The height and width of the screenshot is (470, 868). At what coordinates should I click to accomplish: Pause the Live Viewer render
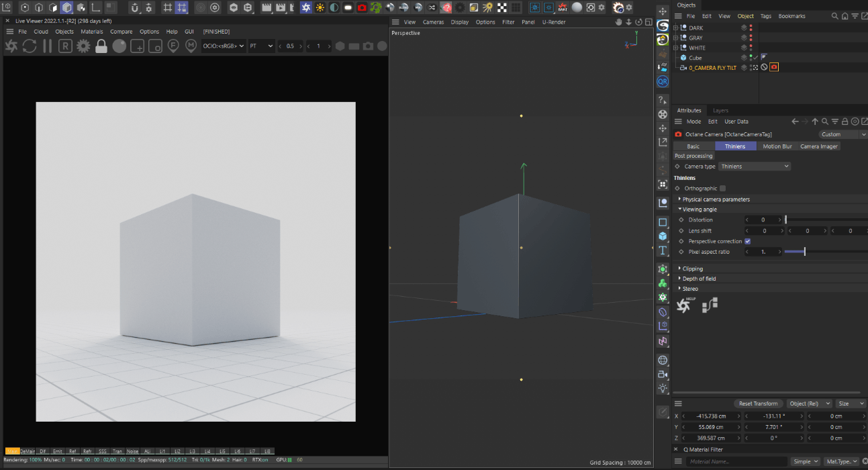47,46
